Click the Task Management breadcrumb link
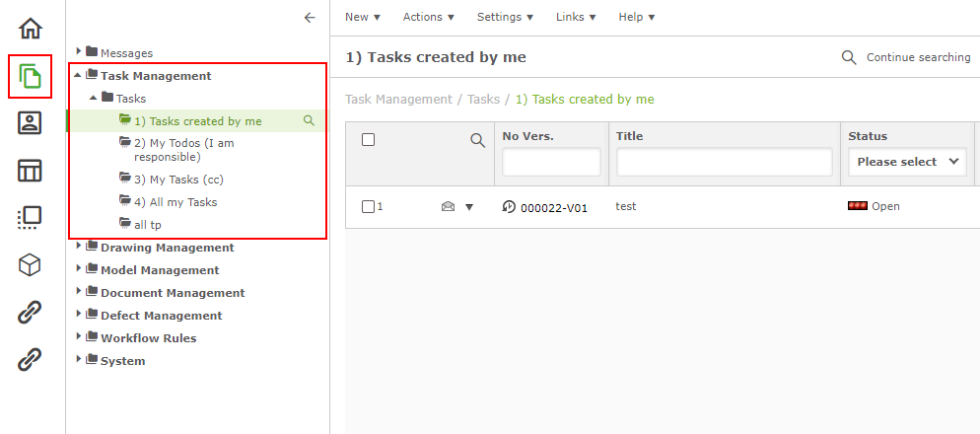 pyautogui.click(x=398, y=100)
